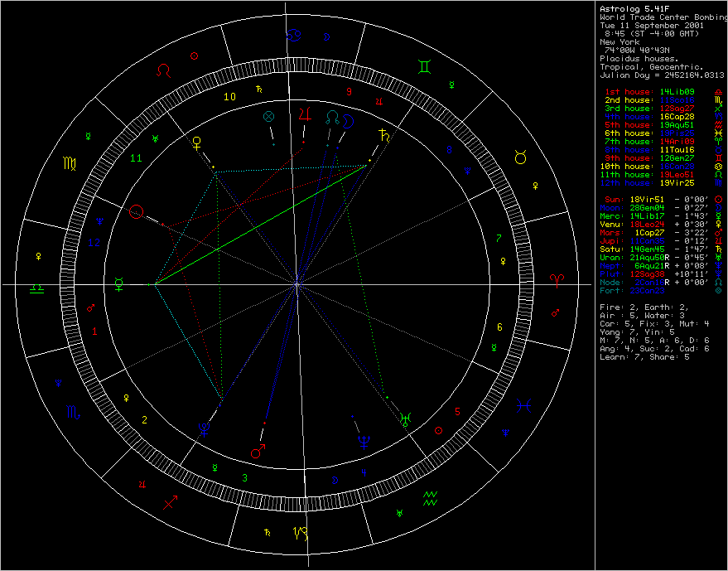Select the large green Uranus glyph inside the wheel

(x=406, y=419)
